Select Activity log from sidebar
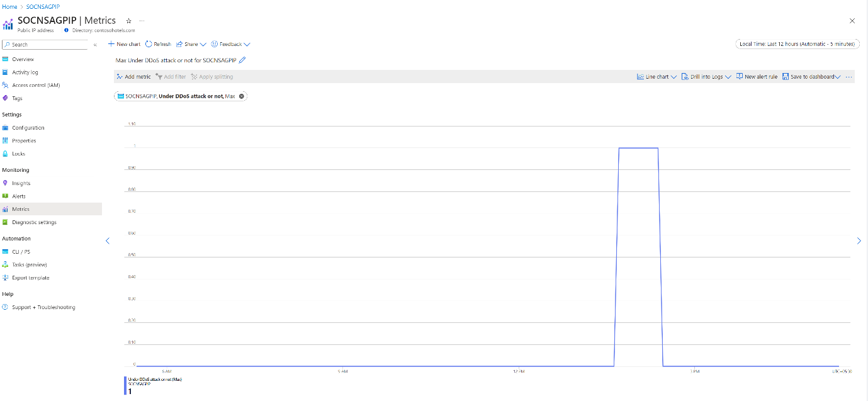Screen dimensions: 868x401 tap(25, 72)
